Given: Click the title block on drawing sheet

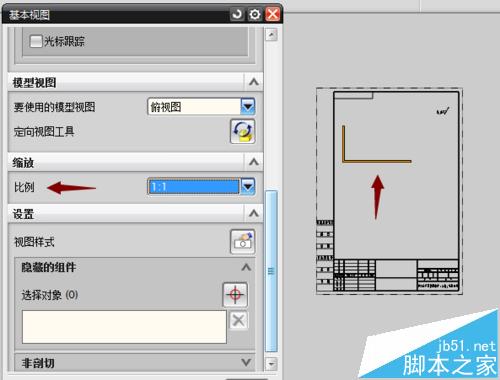Looking at the screenshot, I should [396, 275].
